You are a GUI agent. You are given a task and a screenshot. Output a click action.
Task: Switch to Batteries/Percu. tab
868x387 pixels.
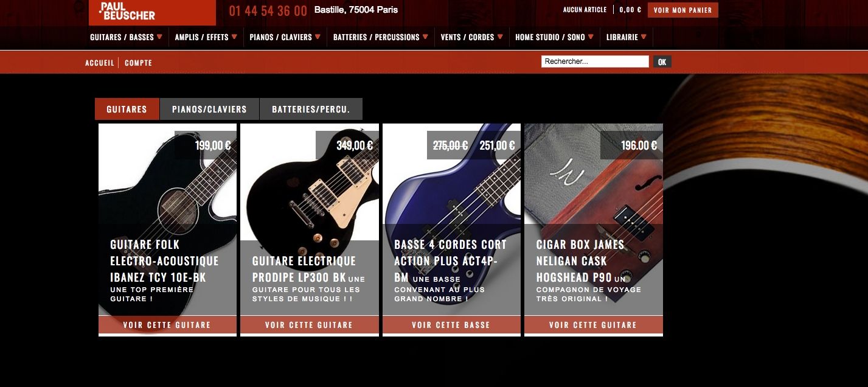click(311, 109)
